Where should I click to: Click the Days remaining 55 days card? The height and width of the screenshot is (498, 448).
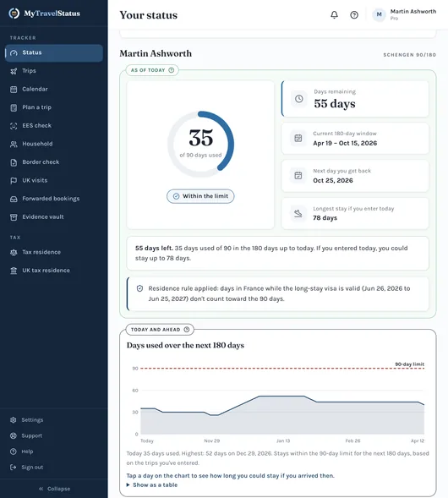click(x=355, y=99)
